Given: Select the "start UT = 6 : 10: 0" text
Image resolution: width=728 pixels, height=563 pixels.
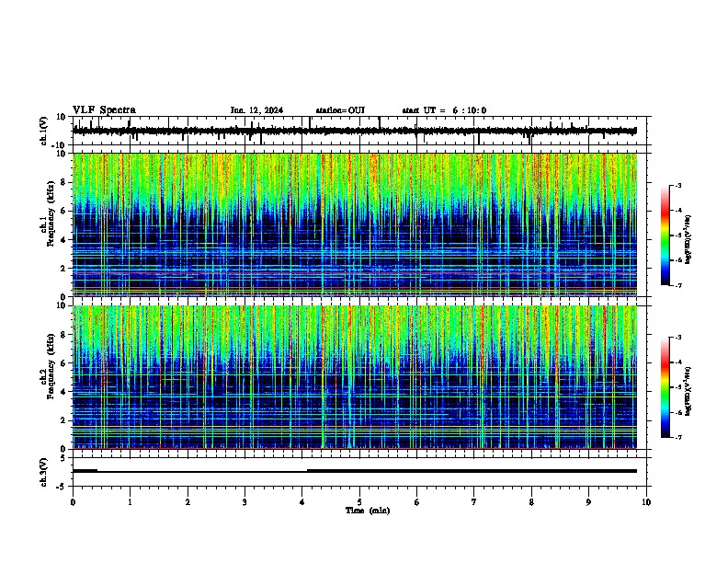Looking at the screenshot, I should [444, 110].
